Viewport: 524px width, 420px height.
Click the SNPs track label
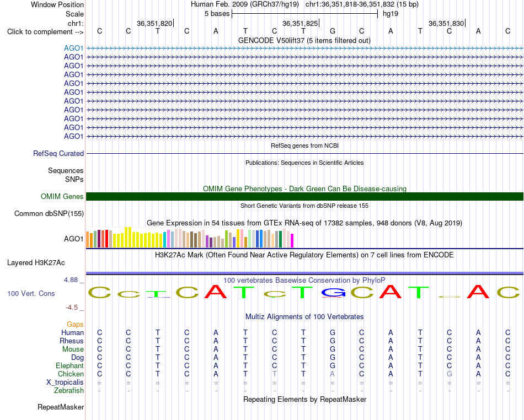(x=74, y=180)
